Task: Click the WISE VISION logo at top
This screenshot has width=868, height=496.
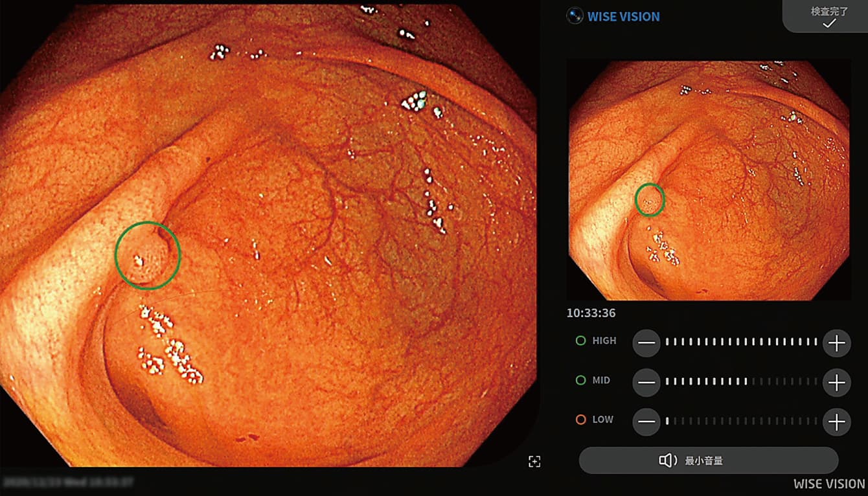Action: point(613,16)
